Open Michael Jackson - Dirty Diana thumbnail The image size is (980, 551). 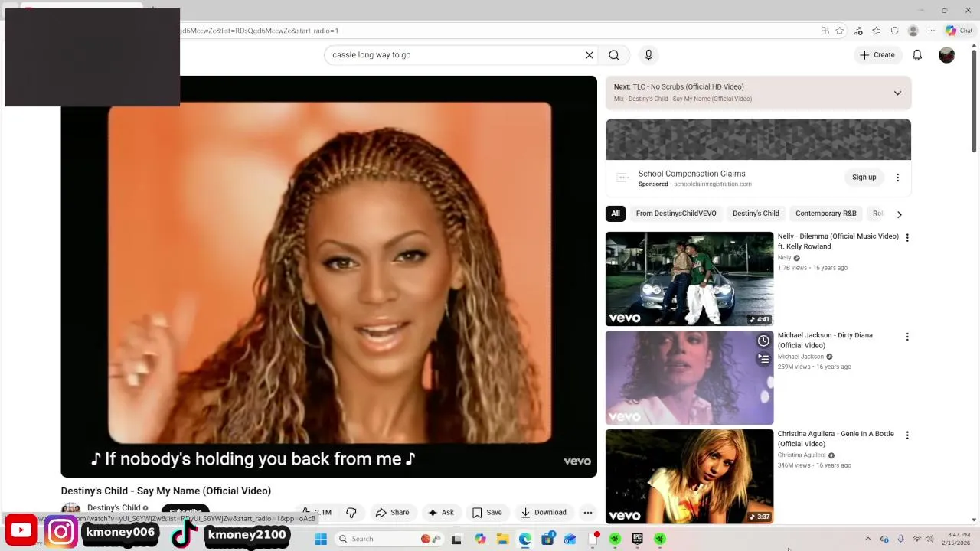[689, 377]
